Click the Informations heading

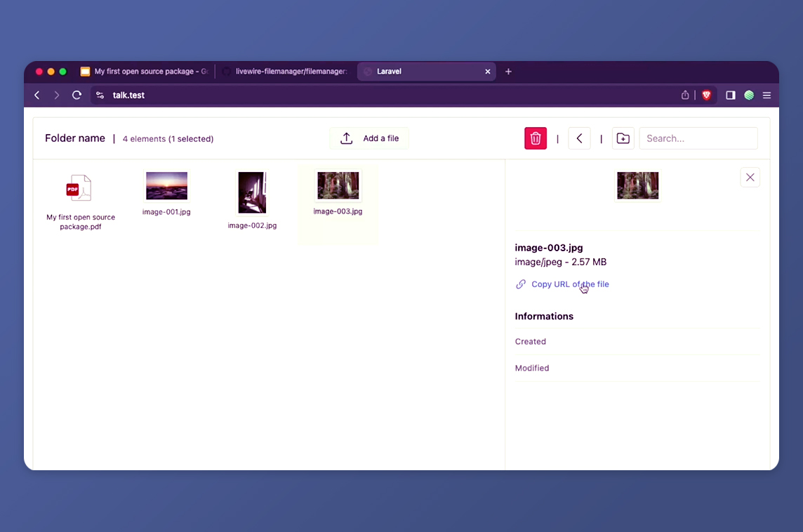(x=544, y=317)
